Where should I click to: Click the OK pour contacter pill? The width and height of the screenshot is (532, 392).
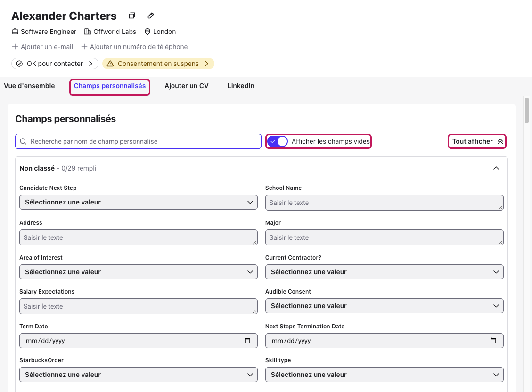(55, 64)
